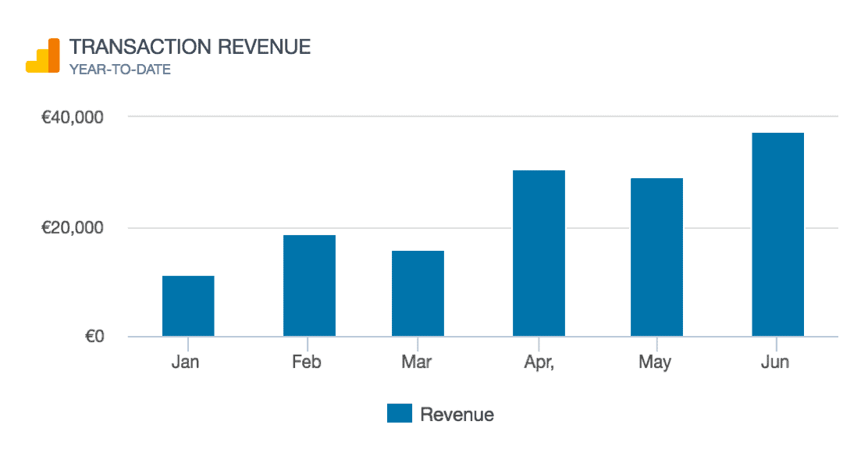This screenshot has height=450, width=868.
Task: Click the Mar axis label
Action: tap(416, 362)
